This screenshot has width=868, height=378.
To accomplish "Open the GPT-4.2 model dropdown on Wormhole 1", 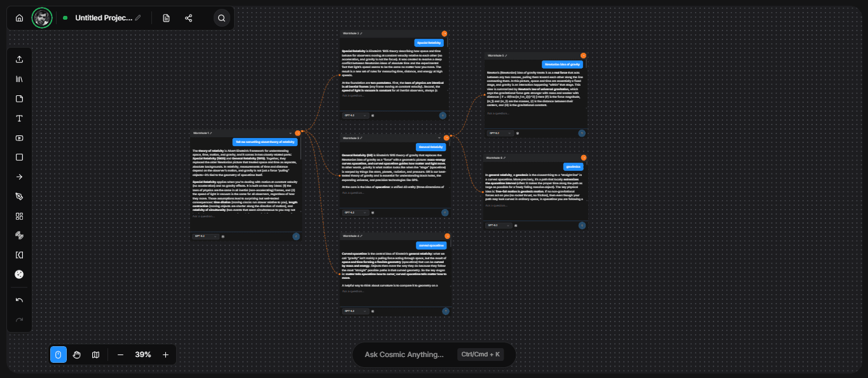I will (x=206, y=236).
